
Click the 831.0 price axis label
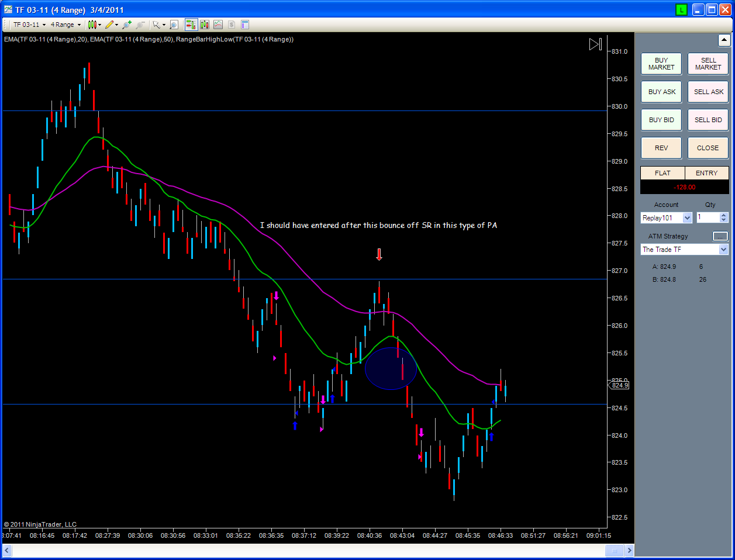coord(620,51)
